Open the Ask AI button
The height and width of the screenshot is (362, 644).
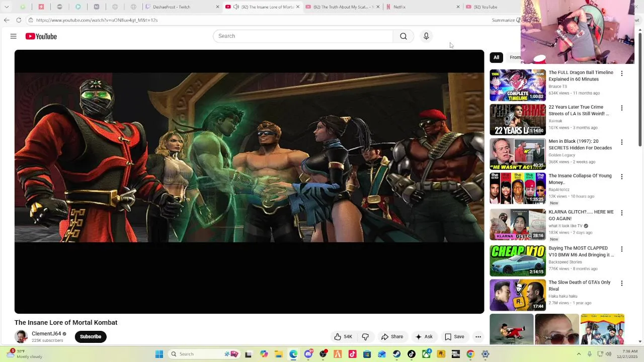pos(424,337)
